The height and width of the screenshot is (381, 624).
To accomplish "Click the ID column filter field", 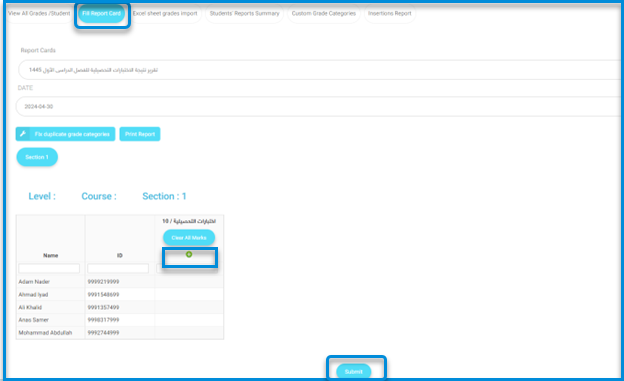I will pos(118,268).
